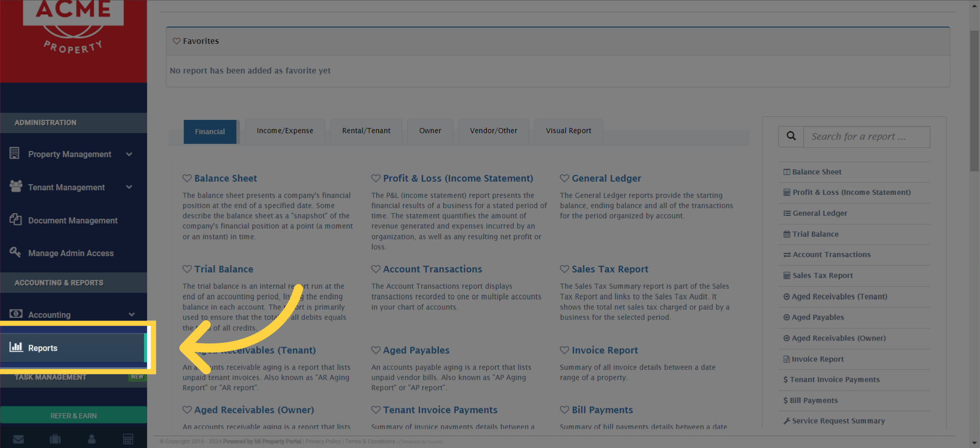Favorite the Bill Payments report heart
Image resolution: width=980 pixels, height=448 pixels.
[x=565, y=410]
